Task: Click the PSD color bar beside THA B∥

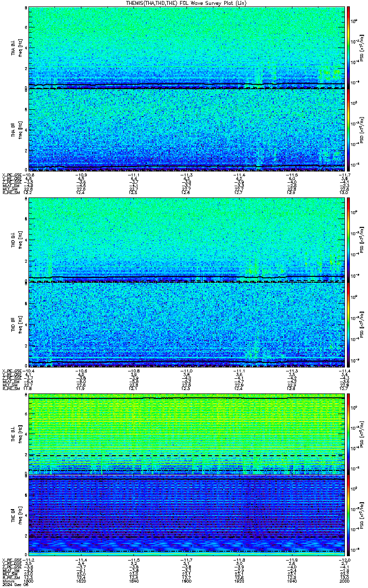Action: point(348,130)
